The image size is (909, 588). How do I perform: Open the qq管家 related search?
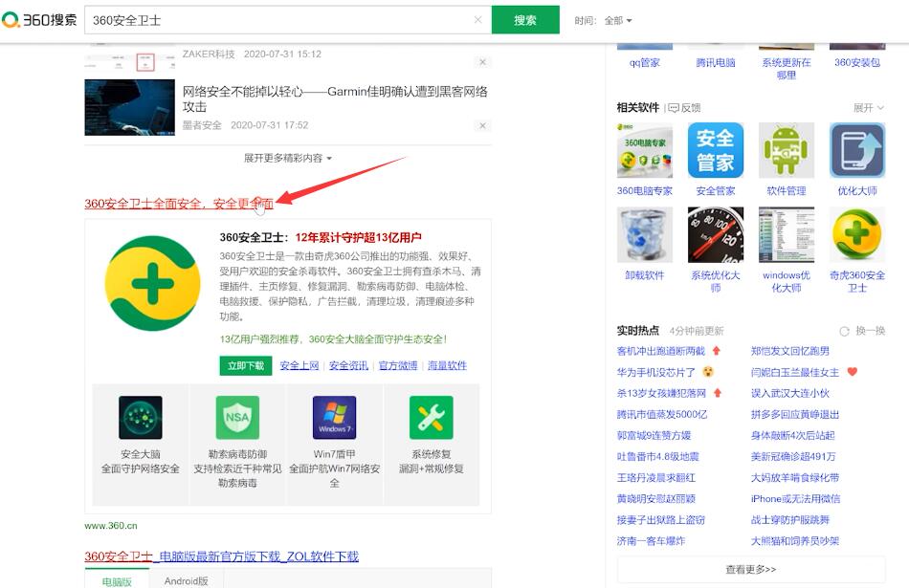tap(645, 62)
